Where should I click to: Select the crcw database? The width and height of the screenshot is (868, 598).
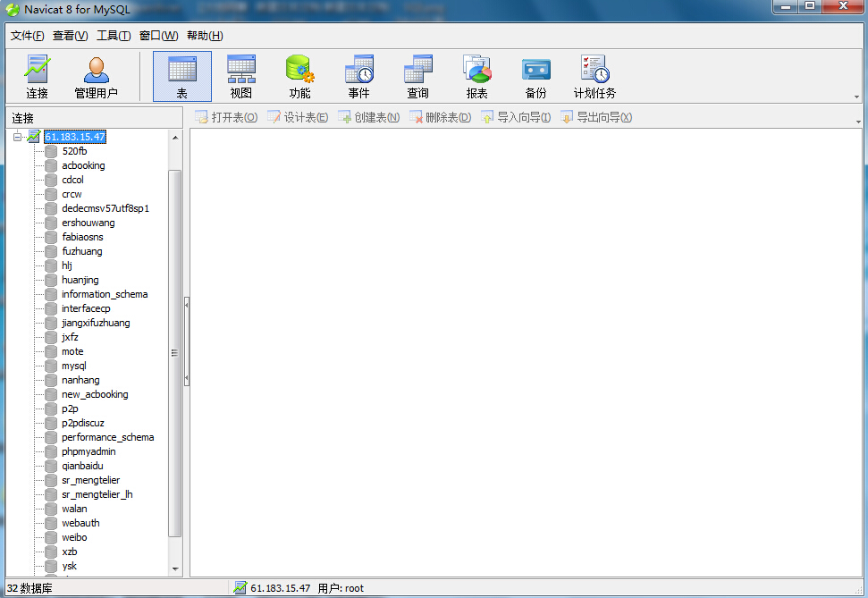[x=72, y=194]
